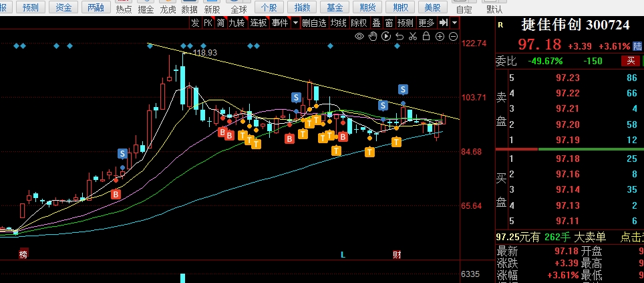Screen dimensions: 644x283
Task: Zoom out the chart with the minus icon
Action: 454,37
